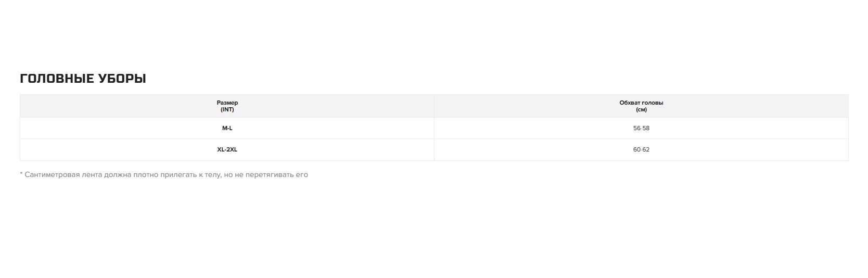
Task: Click the word лента in the footnote
Action: (92, 175)
